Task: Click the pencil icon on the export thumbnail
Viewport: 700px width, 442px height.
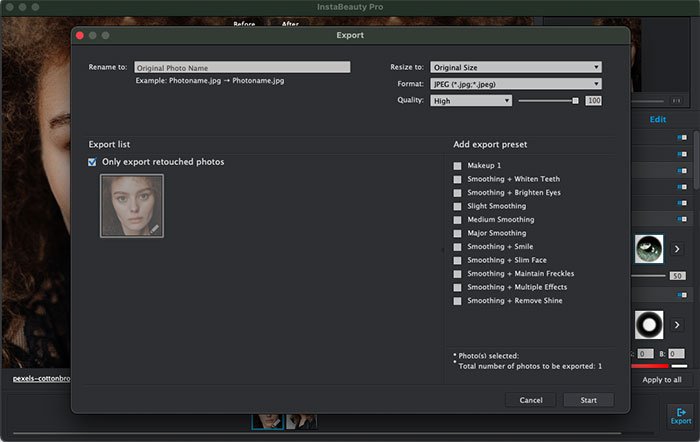Action: (x=154, y=229)
